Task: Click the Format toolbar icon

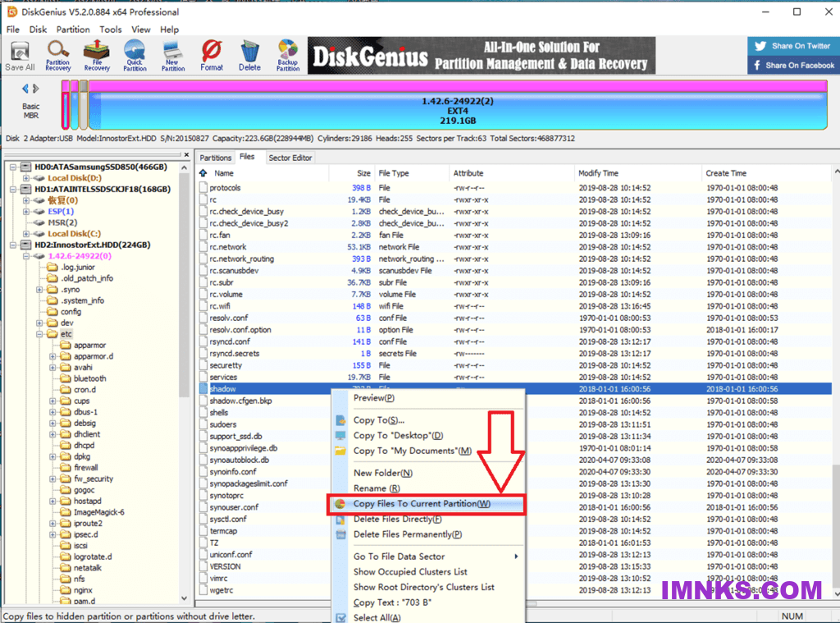Action: pos(212,56)
